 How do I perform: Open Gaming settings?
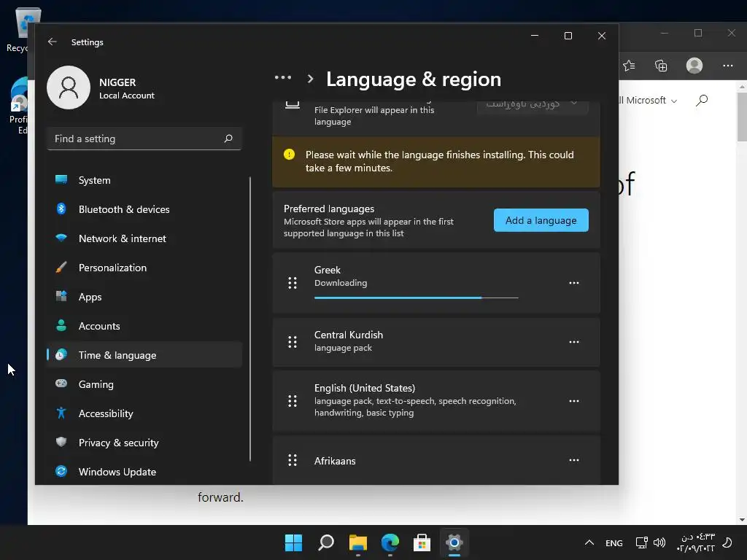click(x=144, y=384)
